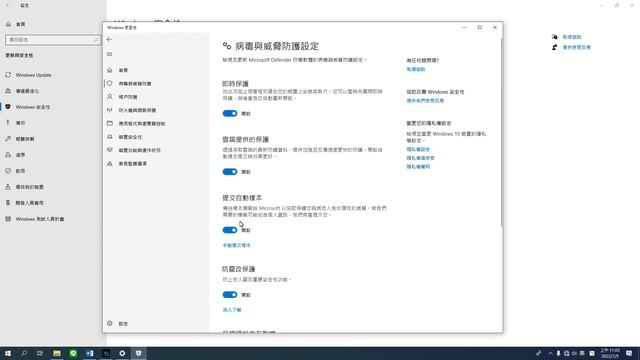Click 提供意見反應 in the Settings window
Viewport: 640px width, 360px height.
pyautogui.click(x=576, y=47)
